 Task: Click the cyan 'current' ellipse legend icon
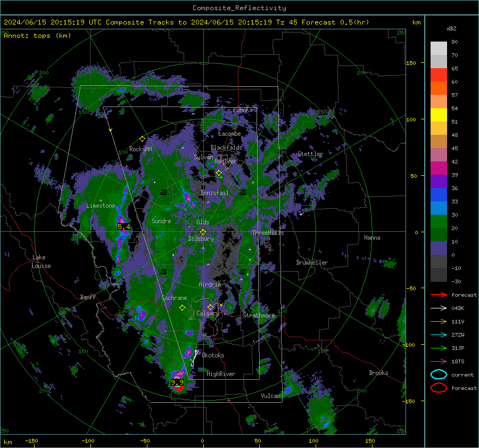[x=439, y=374]
